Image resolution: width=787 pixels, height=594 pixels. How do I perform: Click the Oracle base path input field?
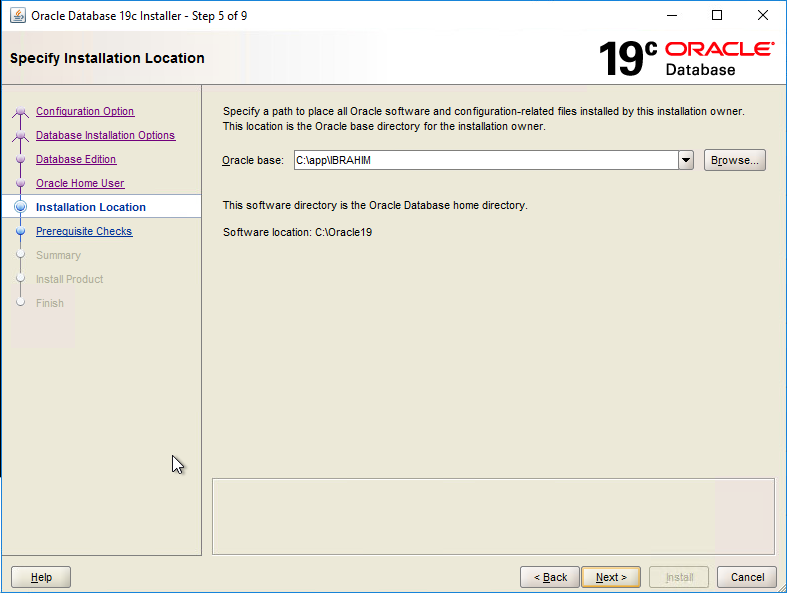(486, 160)
